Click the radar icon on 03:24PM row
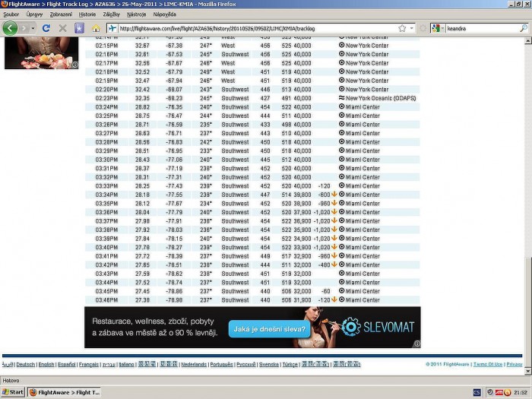The image size is (532, 399). [342, 106]
